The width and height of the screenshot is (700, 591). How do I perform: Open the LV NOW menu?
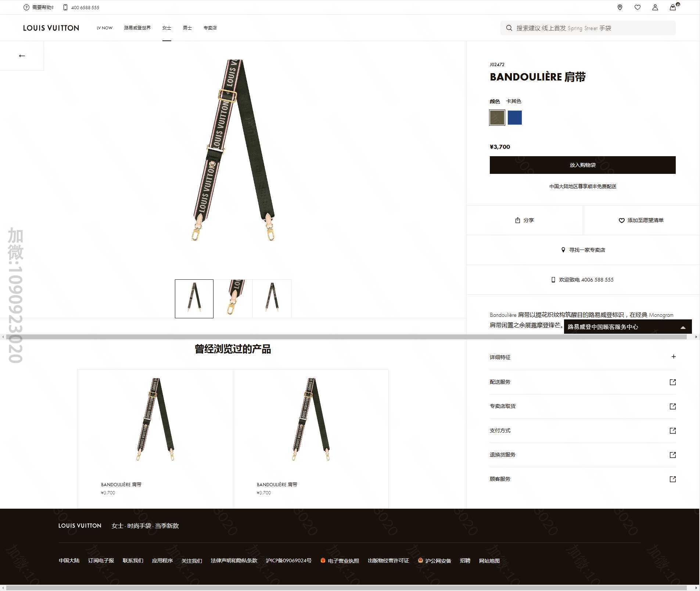pos(105,28)
